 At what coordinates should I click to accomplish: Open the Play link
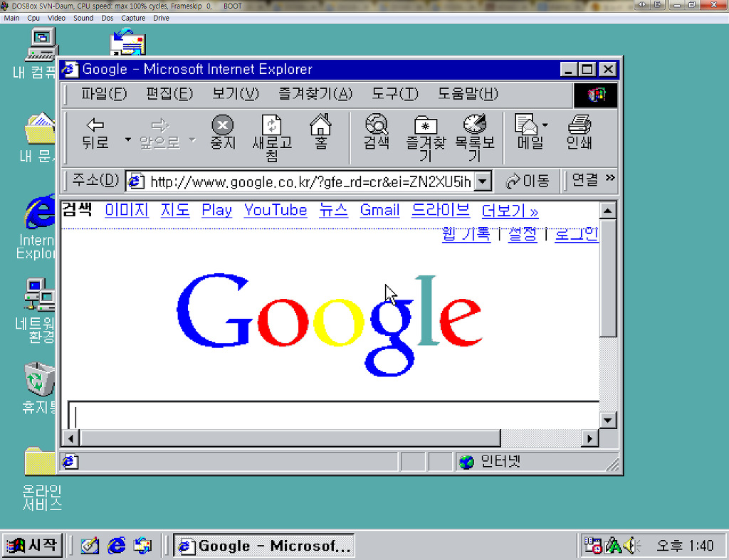coord(216,210)
